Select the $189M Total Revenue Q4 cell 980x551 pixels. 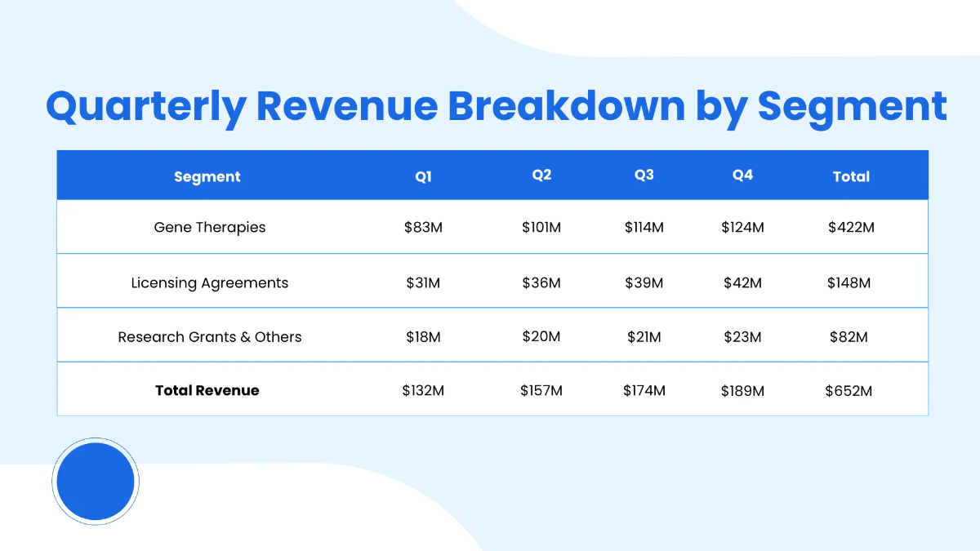[x=742, y=391]
